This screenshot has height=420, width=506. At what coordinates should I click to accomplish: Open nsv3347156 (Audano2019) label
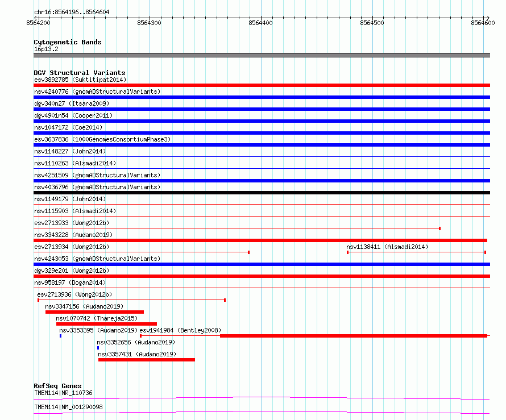pos(84,306)
